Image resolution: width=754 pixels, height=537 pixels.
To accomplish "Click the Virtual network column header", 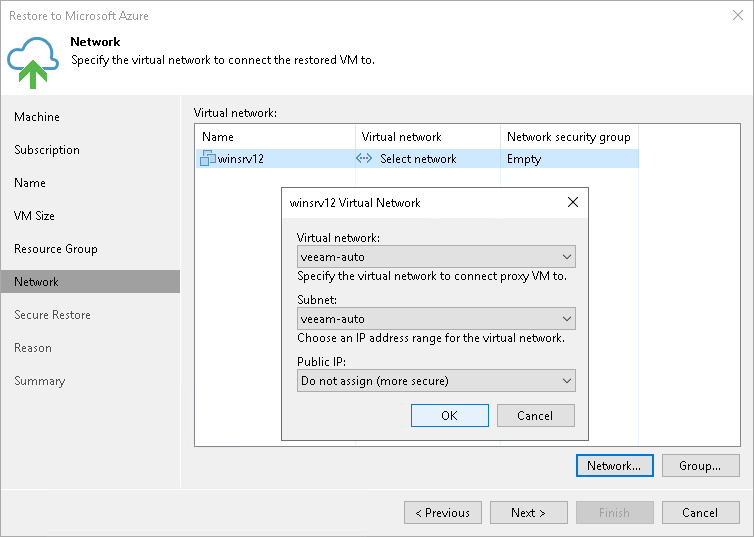I will pyautogui.click(x=402, y=137).
